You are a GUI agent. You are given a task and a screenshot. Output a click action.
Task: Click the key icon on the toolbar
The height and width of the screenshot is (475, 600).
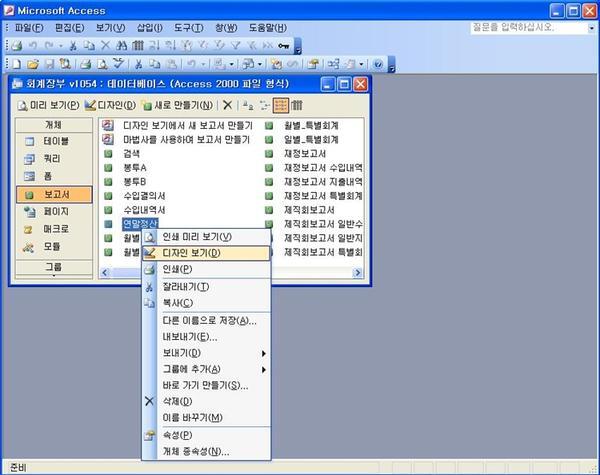[x=284, y=46]
